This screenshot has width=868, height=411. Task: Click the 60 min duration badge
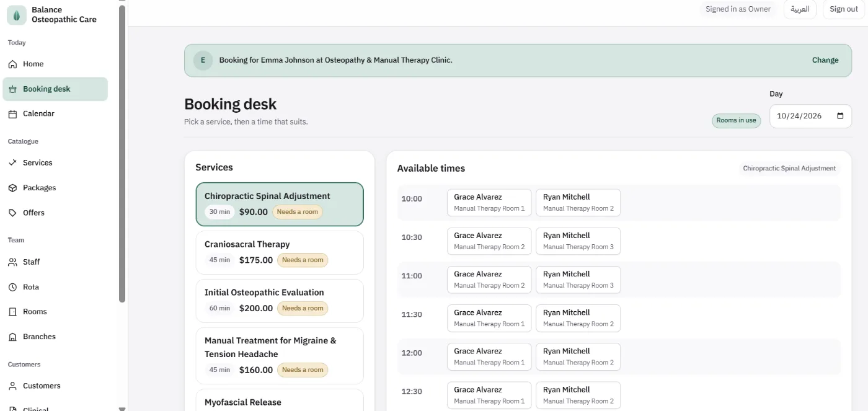click(219, 308)
